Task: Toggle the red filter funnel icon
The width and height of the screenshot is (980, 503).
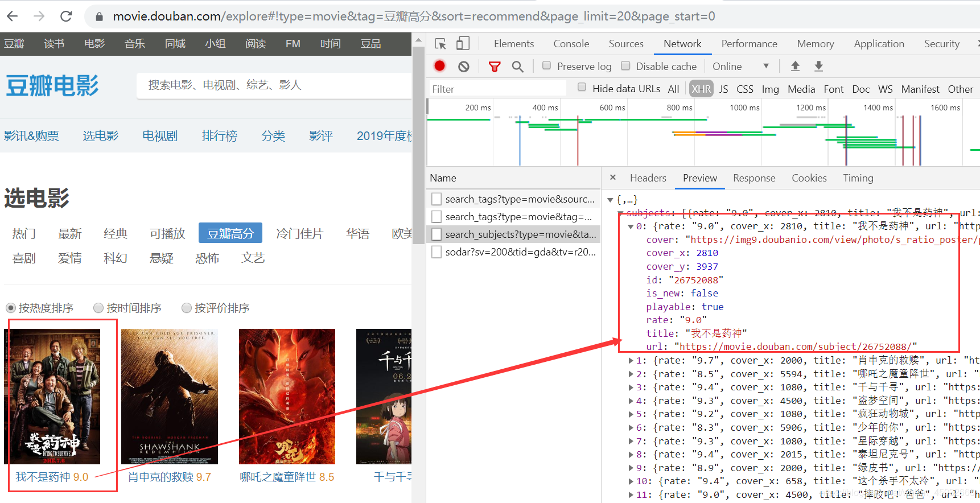Action: pyautogui.click(x=495, y=67)
